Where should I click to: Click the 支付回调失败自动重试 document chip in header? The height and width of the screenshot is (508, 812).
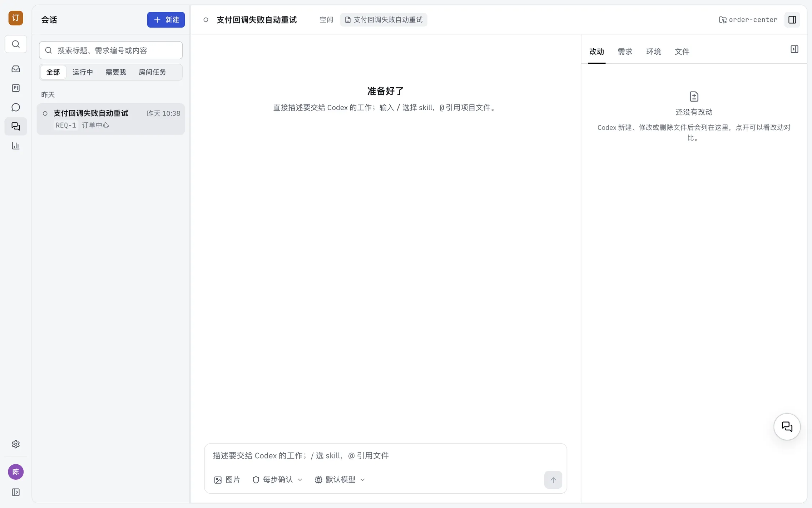pos(384,20)
